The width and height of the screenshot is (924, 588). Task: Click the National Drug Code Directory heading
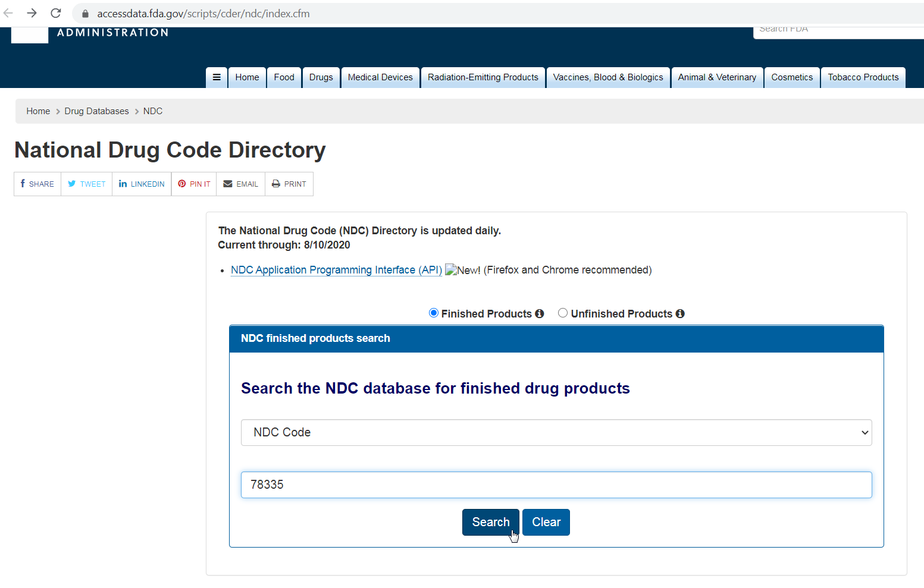(170, 150)
